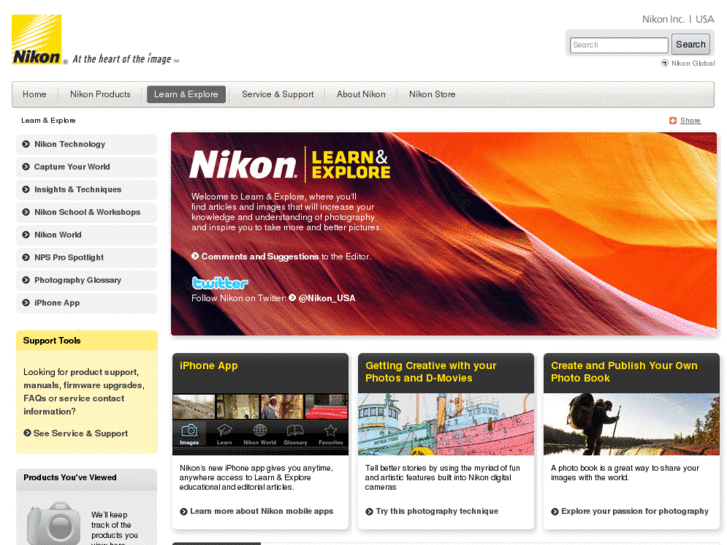Click the Learn & Explore breadcrumb text
Image resolution: width=727 pixels, height=545 pixels.
pos(48,121)
